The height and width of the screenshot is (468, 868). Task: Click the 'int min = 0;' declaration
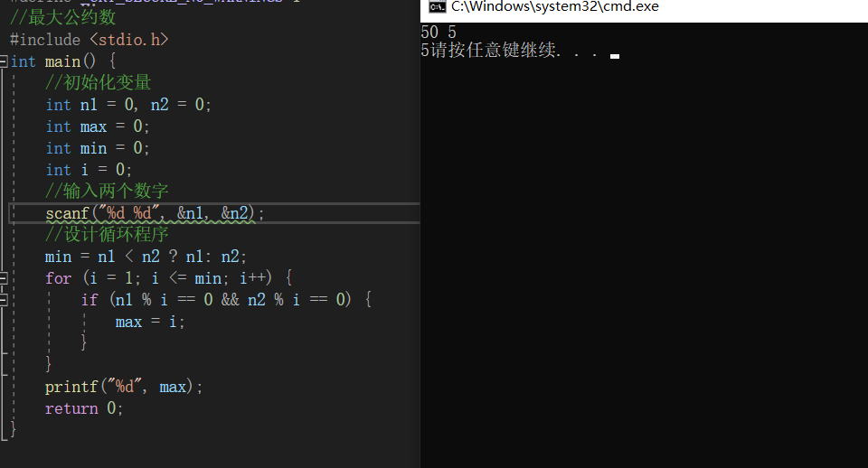coord(98,148)
